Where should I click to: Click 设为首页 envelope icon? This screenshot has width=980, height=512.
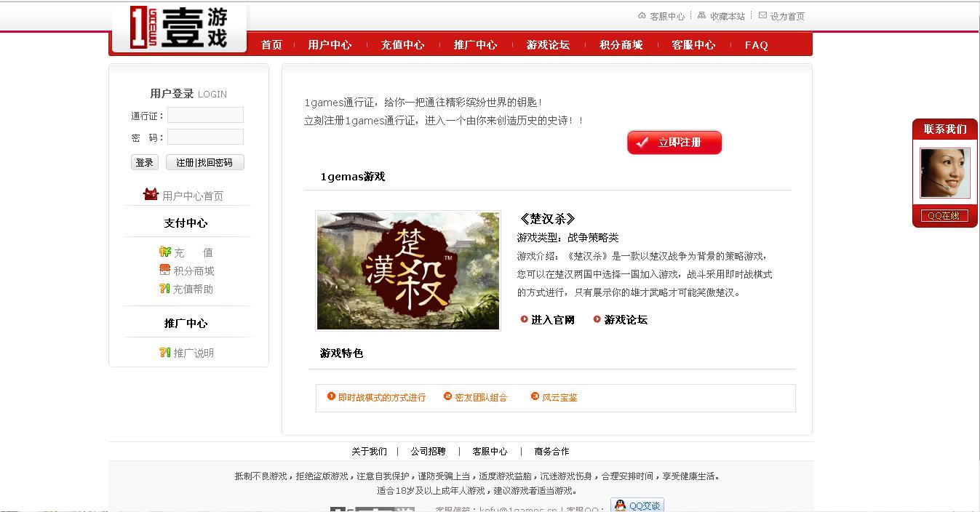click(762, 15)
